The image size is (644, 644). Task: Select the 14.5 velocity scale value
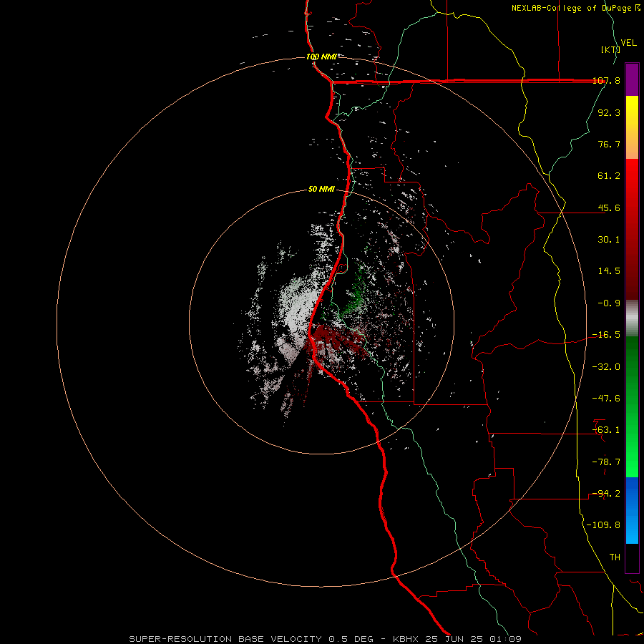pyautogui.click(x=609, y=271)
